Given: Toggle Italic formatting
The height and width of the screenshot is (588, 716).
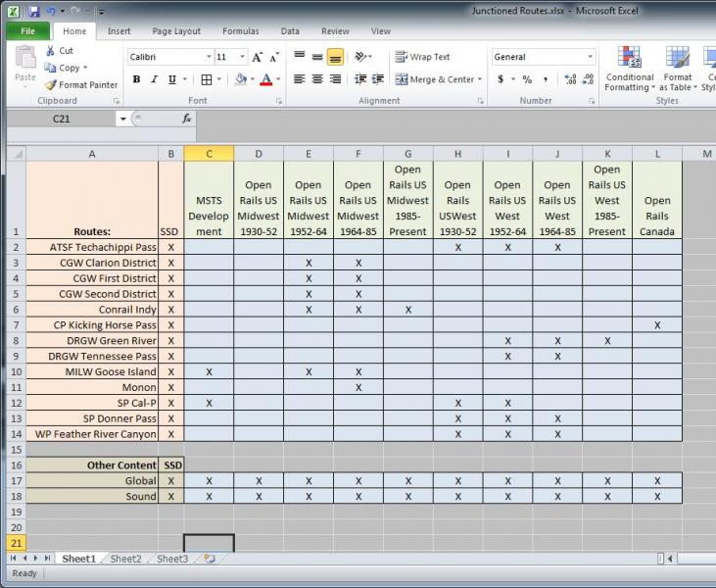Looking at the screenshot, I should point(155,79).
